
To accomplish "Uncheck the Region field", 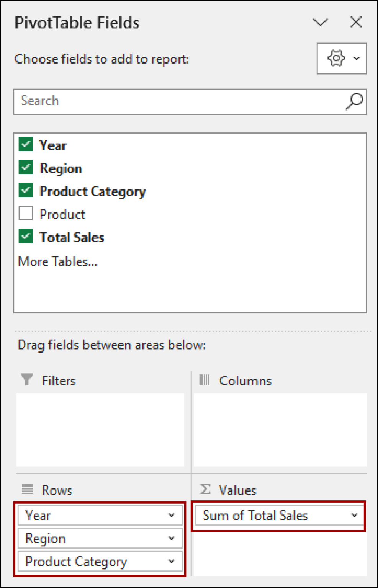I will coord(25,168).
